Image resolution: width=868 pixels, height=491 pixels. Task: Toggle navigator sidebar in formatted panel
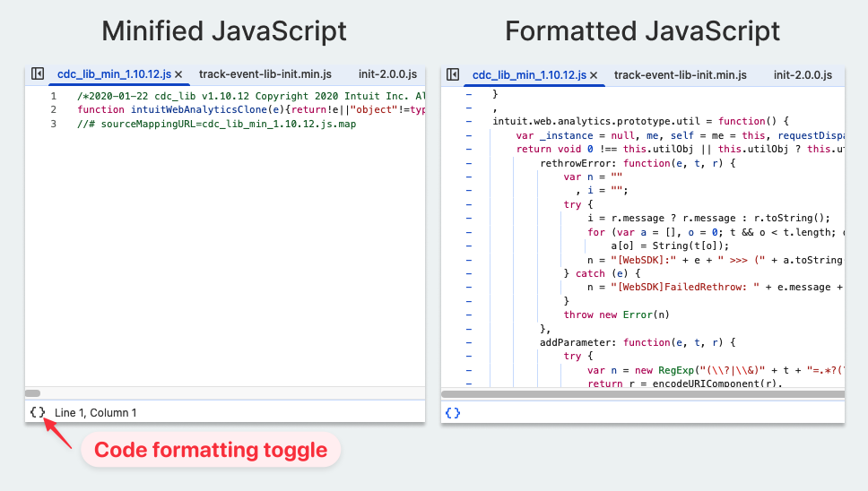[453, 74]
